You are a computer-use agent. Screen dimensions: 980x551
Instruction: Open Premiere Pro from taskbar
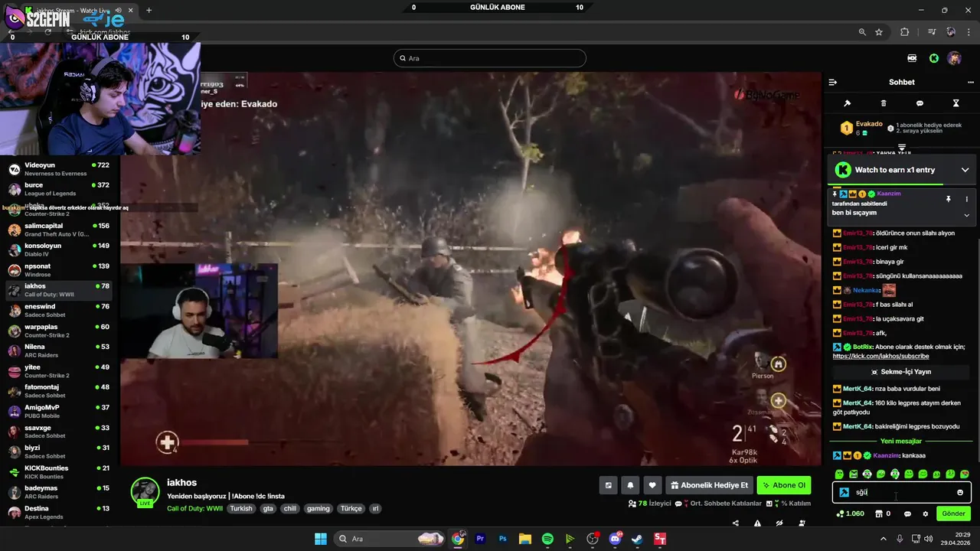480,539
